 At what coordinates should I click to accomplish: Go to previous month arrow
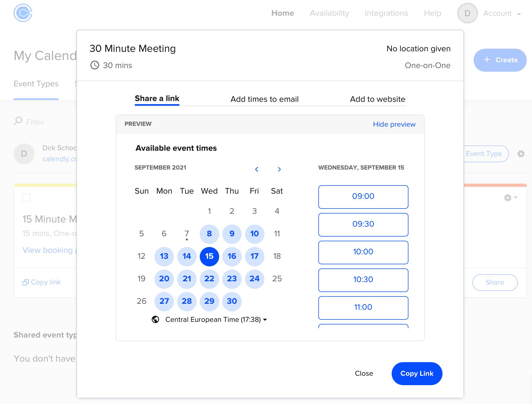tap(257, 169)
